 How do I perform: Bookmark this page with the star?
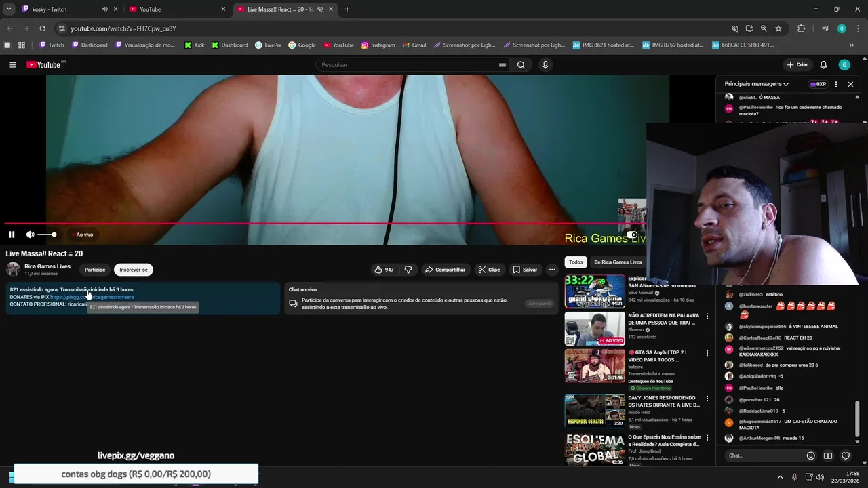click(x=778, y=28)
